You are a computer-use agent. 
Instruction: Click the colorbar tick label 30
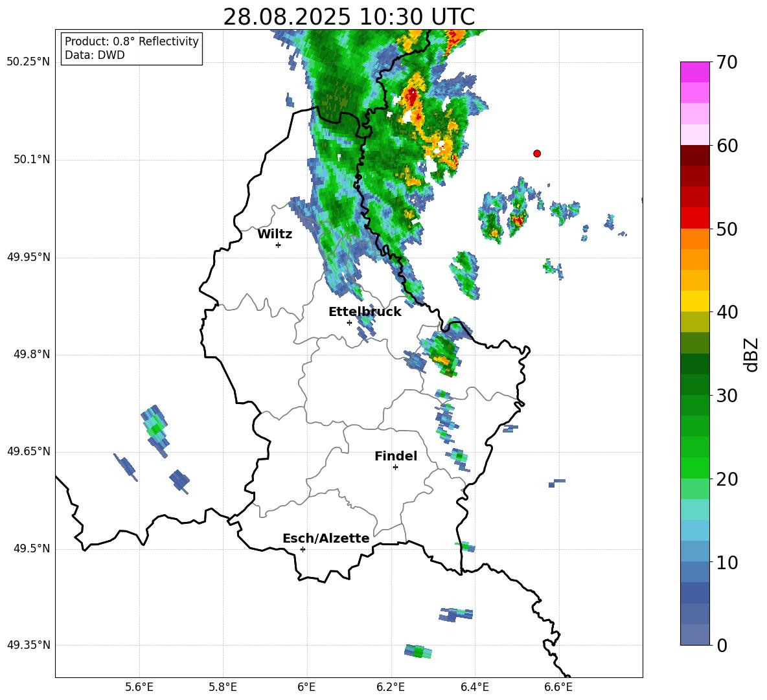(727, 396)
